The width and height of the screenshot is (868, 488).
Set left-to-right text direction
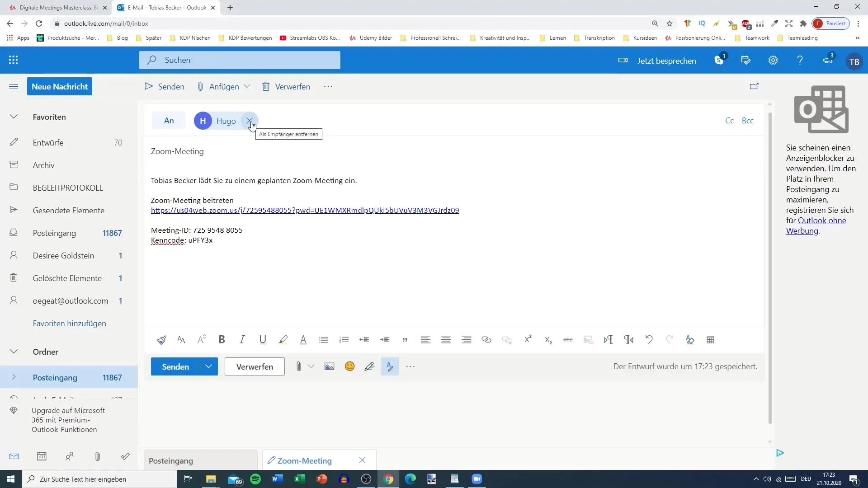pos(609,340)
